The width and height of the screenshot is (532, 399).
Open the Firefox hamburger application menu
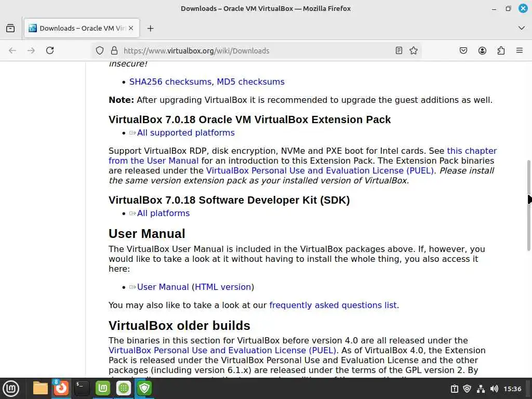(x=519, y=50)
